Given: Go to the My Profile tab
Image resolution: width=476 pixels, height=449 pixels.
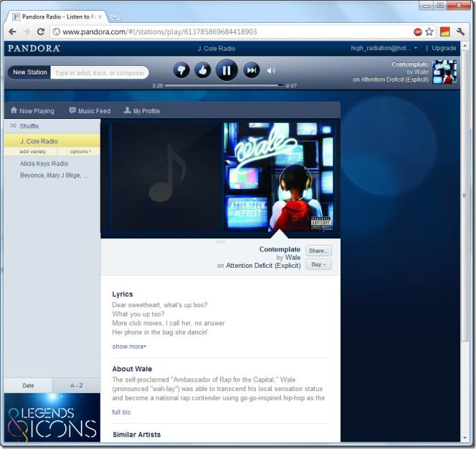Looking at the screenshot, I should pyautogui.click(x=141, y=111).
